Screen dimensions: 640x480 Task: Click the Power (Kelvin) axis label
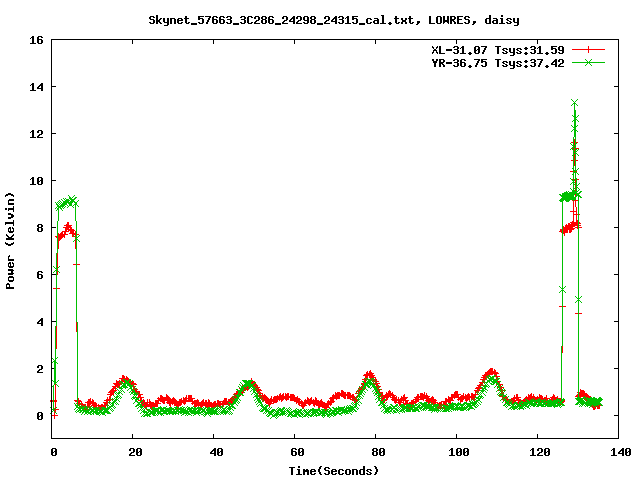pos(10,241)
